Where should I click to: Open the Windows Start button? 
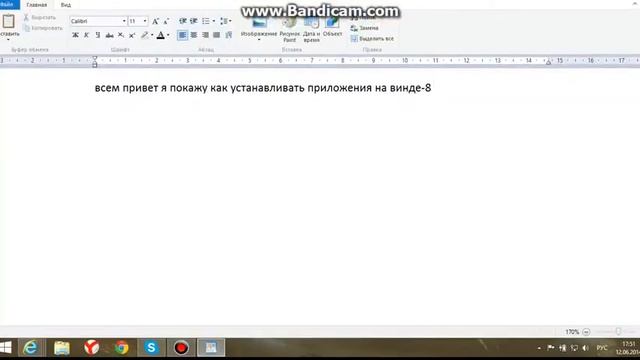tap(6, 348)
